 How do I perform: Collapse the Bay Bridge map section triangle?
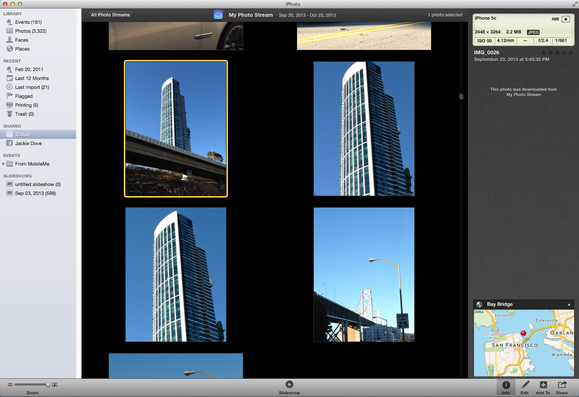[569, 305]
